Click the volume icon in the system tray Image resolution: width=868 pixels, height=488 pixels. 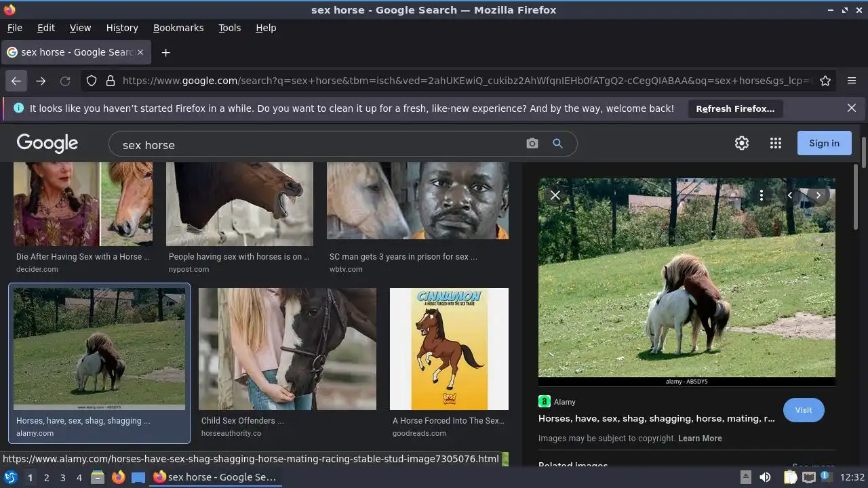pos(765,477)
